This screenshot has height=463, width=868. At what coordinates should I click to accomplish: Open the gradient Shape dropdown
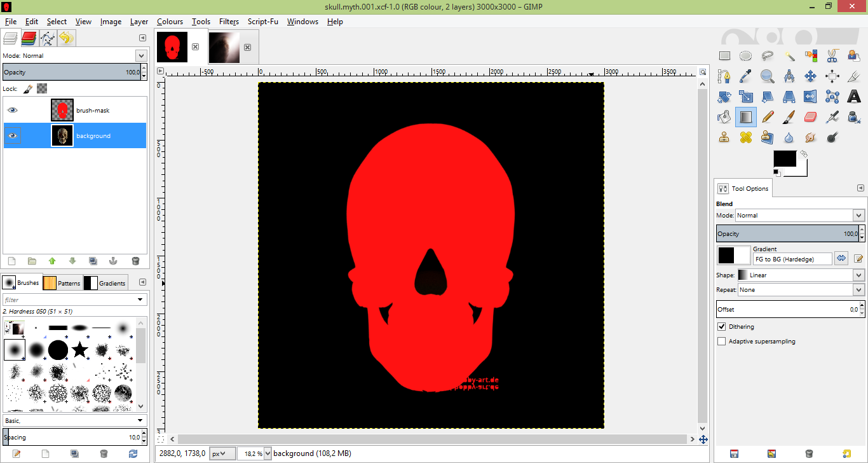point(801,275)
